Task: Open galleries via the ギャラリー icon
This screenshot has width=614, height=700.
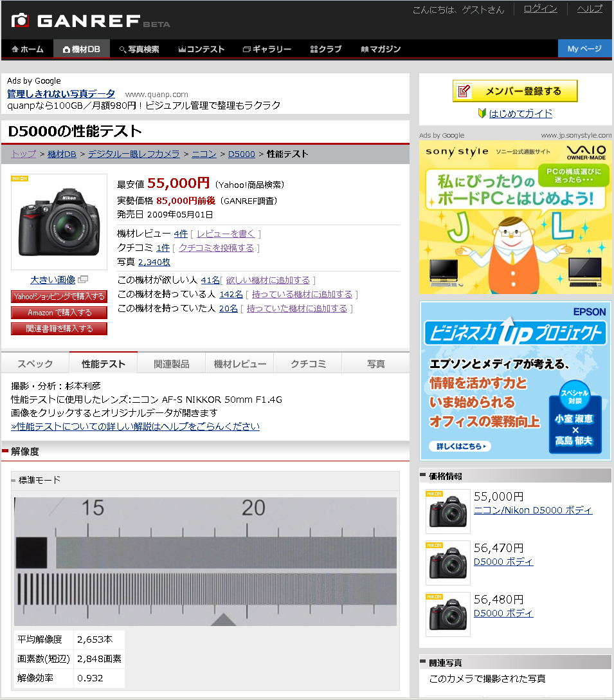Action: (246, 49)
